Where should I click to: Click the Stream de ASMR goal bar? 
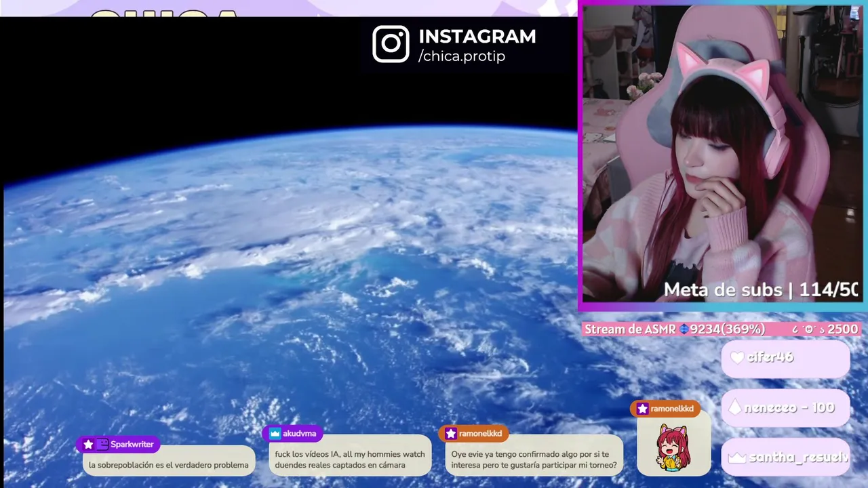(722, 329)
